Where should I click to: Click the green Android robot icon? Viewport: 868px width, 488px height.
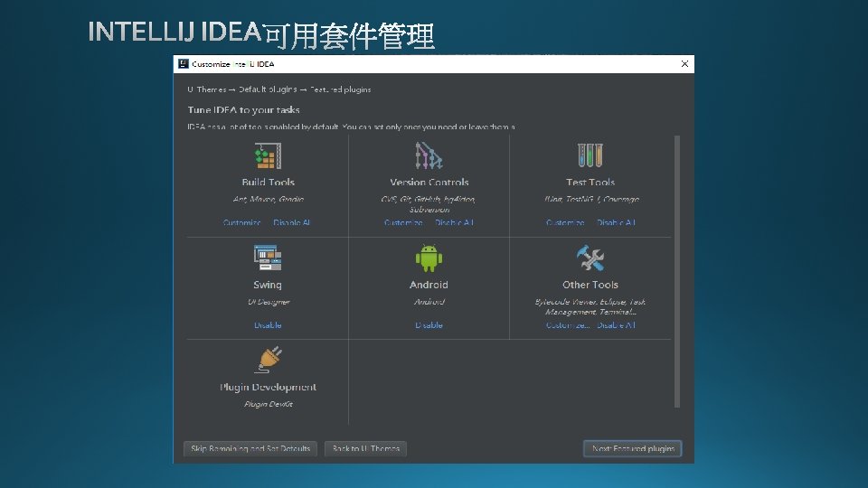[429, 258]
